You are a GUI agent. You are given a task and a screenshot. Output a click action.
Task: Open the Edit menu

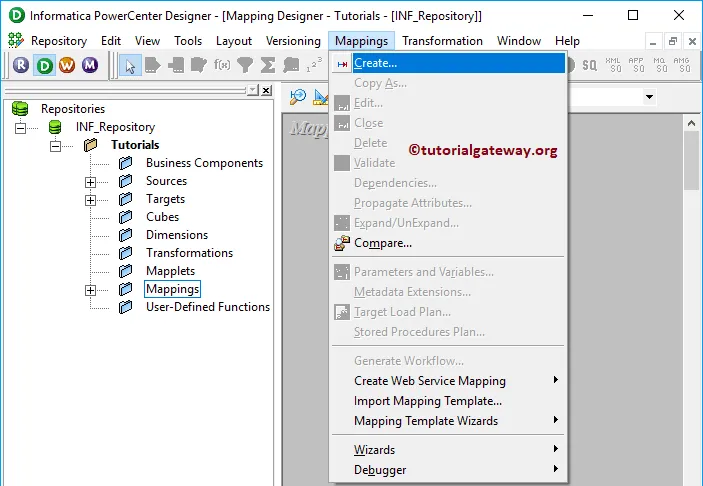111,41
